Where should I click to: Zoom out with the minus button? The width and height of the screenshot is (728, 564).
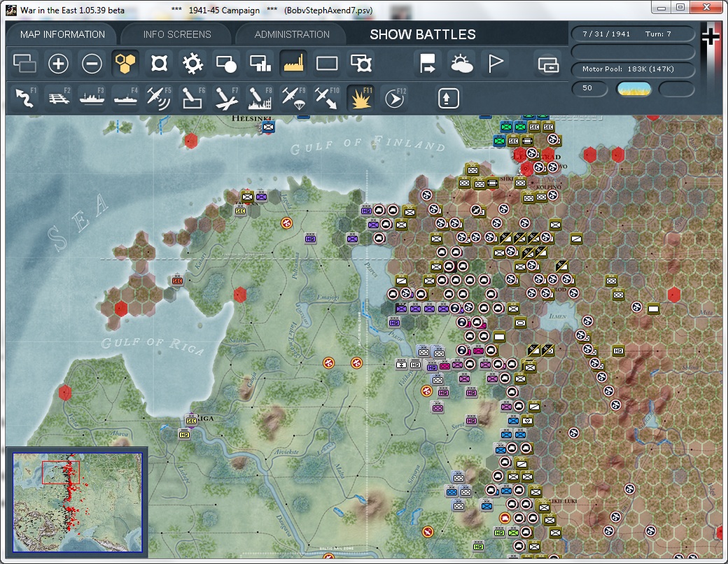(x=92, y=64)
